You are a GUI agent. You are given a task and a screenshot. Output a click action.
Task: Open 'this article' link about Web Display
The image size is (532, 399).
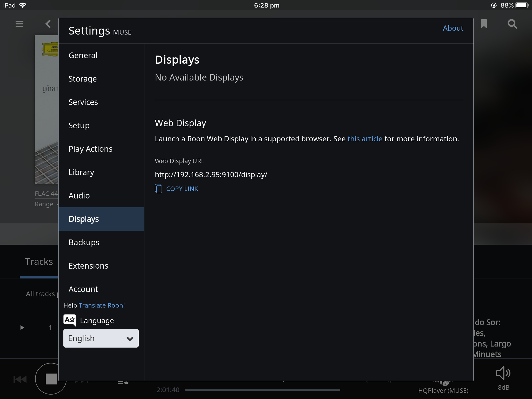365,139
